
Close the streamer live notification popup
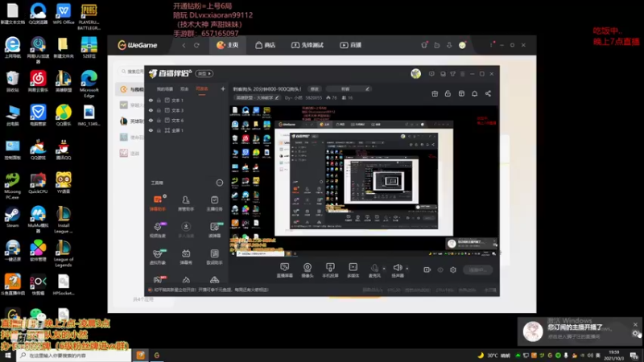click(x=635, y=324)
